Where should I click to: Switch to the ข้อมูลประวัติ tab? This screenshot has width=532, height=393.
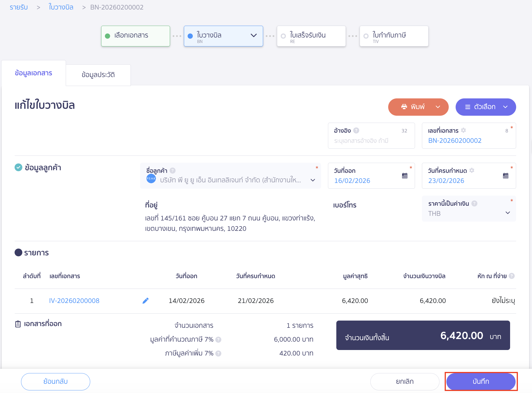pos(98,75)
